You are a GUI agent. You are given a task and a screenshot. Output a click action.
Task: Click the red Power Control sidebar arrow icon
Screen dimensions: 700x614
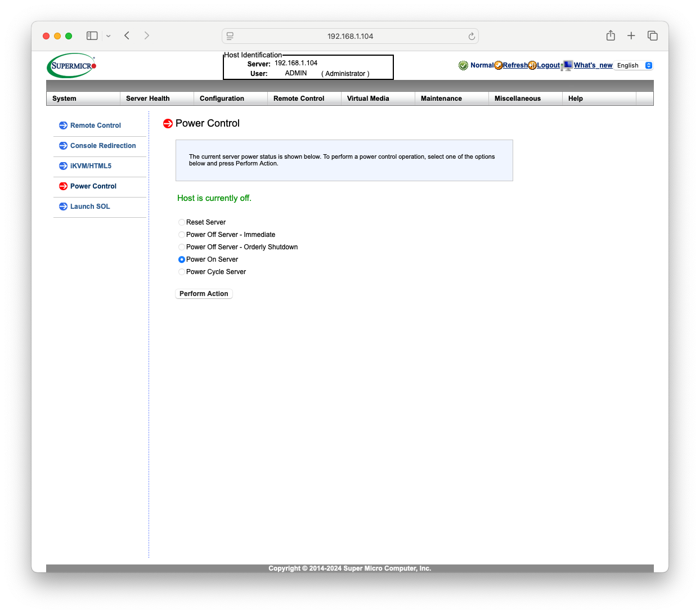[63, 186]
